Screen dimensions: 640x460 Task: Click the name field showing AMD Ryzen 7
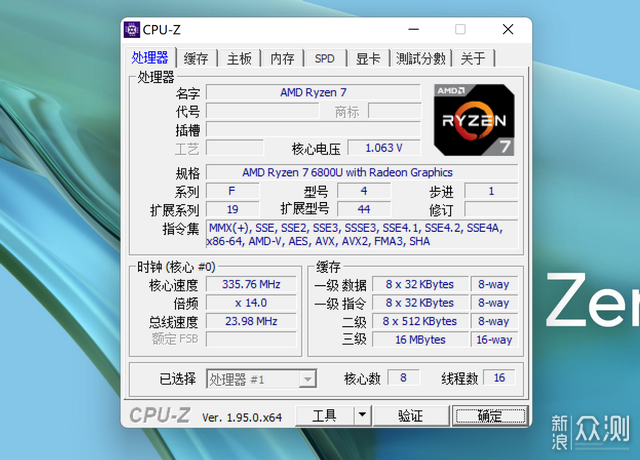pos(313,92)
